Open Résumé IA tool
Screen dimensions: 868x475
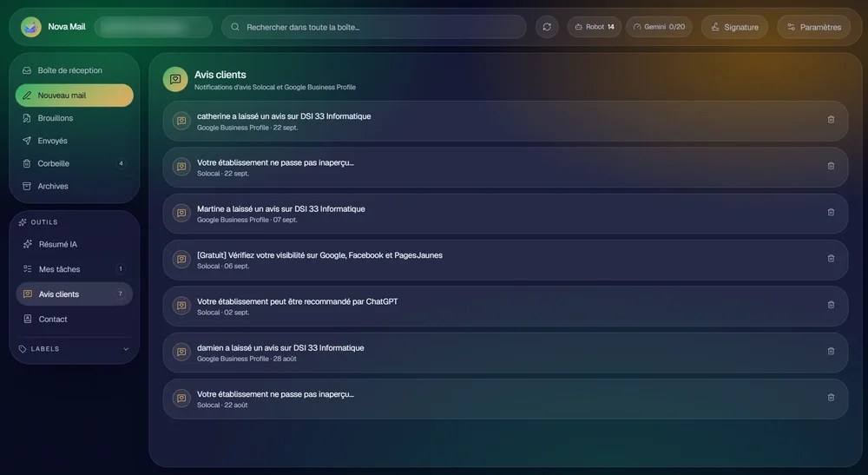74,244
